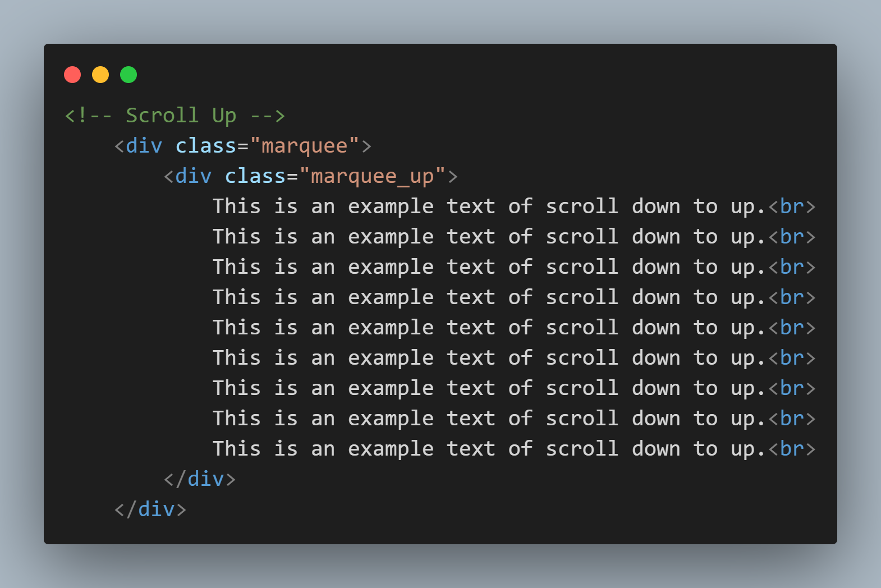Click the red close dot
This screenshot has width=881, height=588.
72,75
